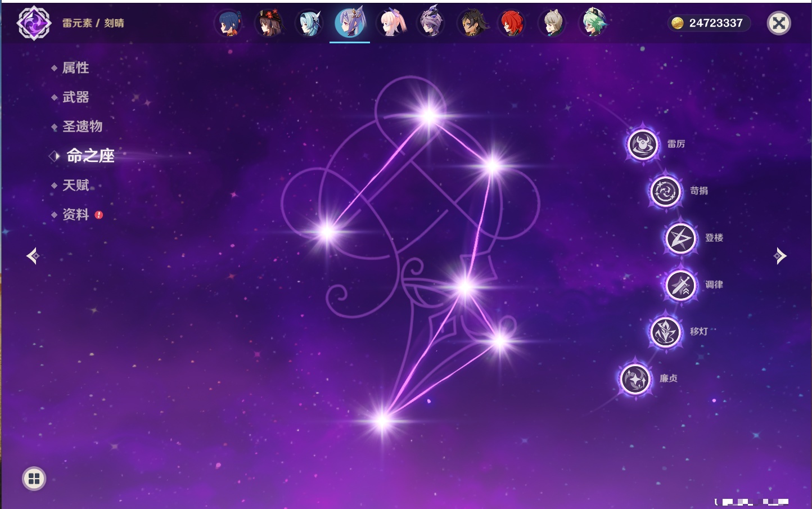Screen dimensions: 812x509
Task: Select the light-blue-haired character portrait
Action: pyautogui.click(x=309, y=24)
